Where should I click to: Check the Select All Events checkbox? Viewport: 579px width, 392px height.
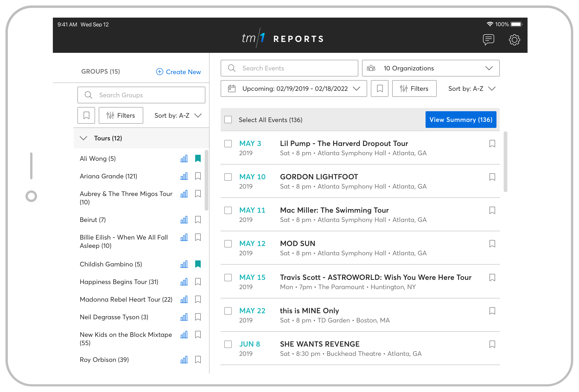[x=228, y=120]
